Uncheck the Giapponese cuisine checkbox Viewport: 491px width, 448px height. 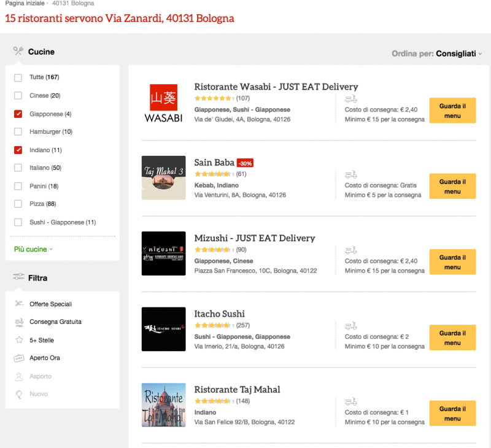[18, 114]
